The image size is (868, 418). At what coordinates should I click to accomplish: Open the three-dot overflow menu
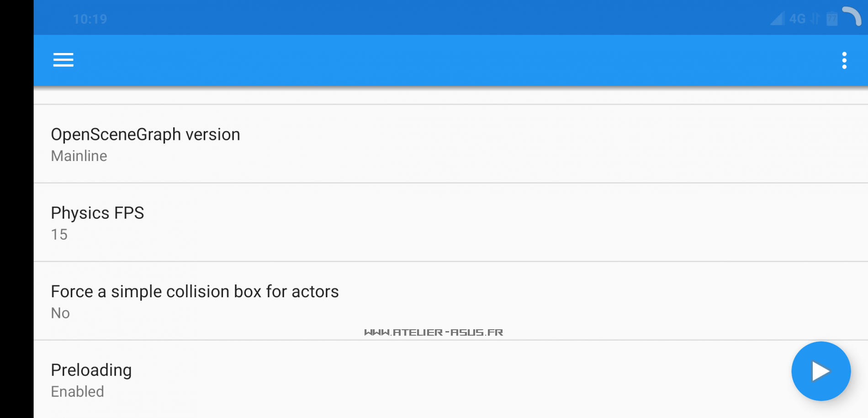click(x=844, y=60)
